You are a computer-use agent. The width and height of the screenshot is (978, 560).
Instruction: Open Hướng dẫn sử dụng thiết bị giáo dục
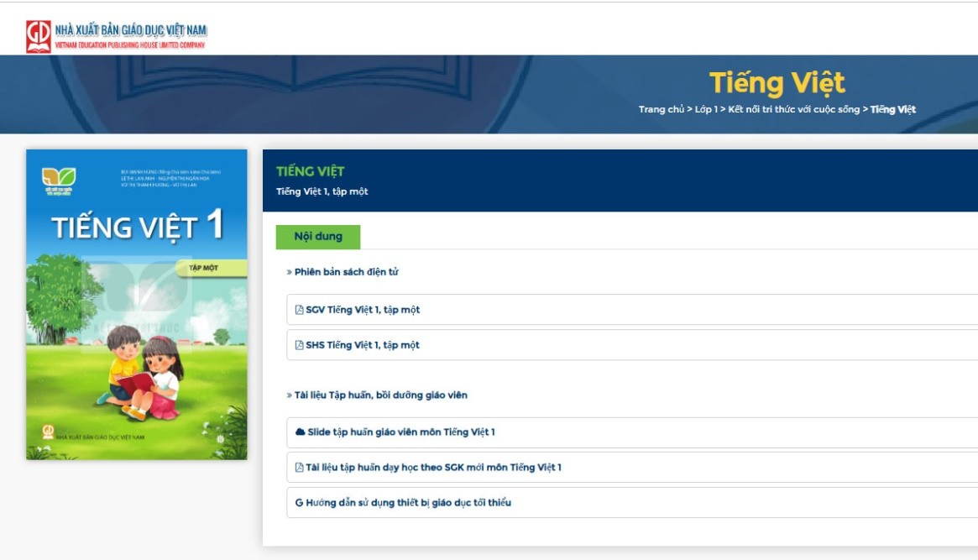tap(409, 503)
